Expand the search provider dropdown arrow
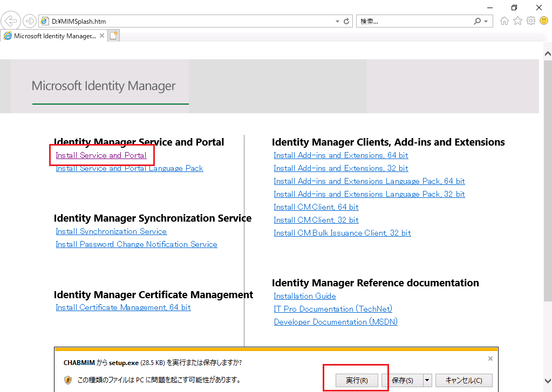Viewport: 552px width, 392px height. (x=486, y=22)
